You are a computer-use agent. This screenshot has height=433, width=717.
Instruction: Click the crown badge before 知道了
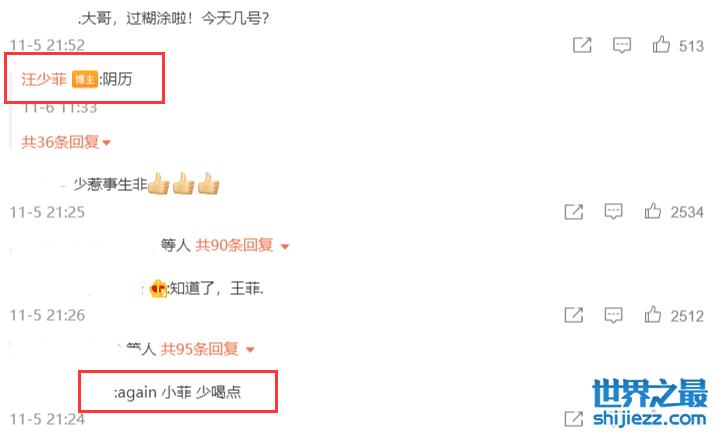point(158,289)
